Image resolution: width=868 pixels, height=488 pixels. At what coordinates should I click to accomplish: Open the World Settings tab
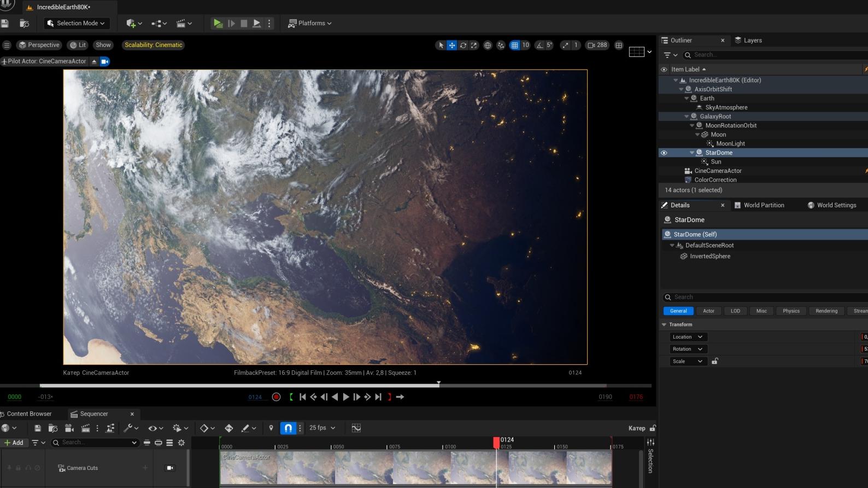836,205
